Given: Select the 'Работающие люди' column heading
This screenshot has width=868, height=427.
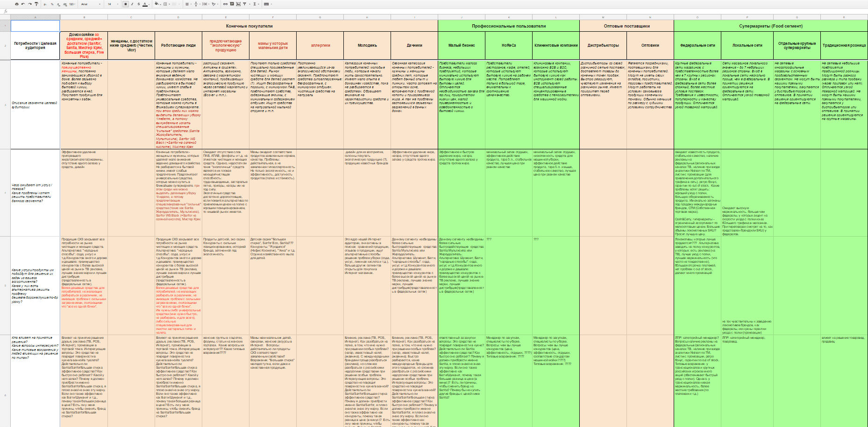Looking at the screenshot, I should coord(178,45).
